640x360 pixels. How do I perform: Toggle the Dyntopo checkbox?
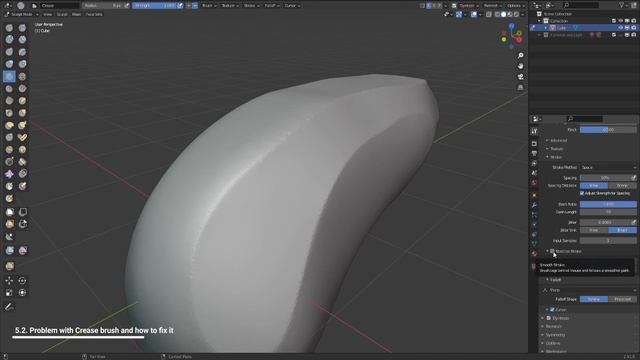549,318
